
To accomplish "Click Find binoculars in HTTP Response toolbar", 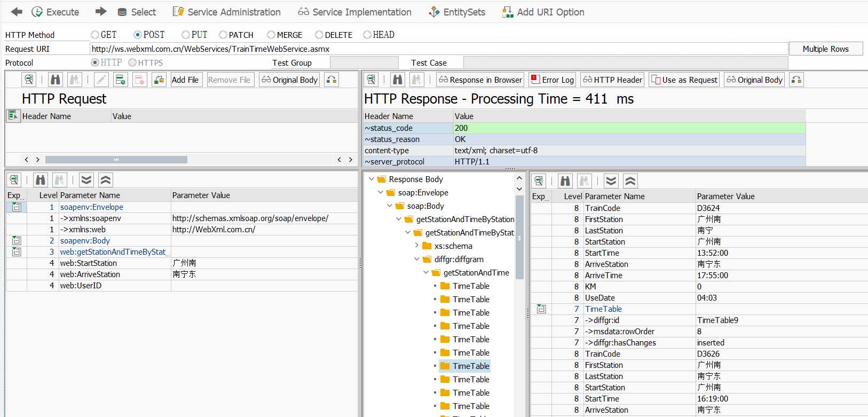I will [x=398, y=80].
